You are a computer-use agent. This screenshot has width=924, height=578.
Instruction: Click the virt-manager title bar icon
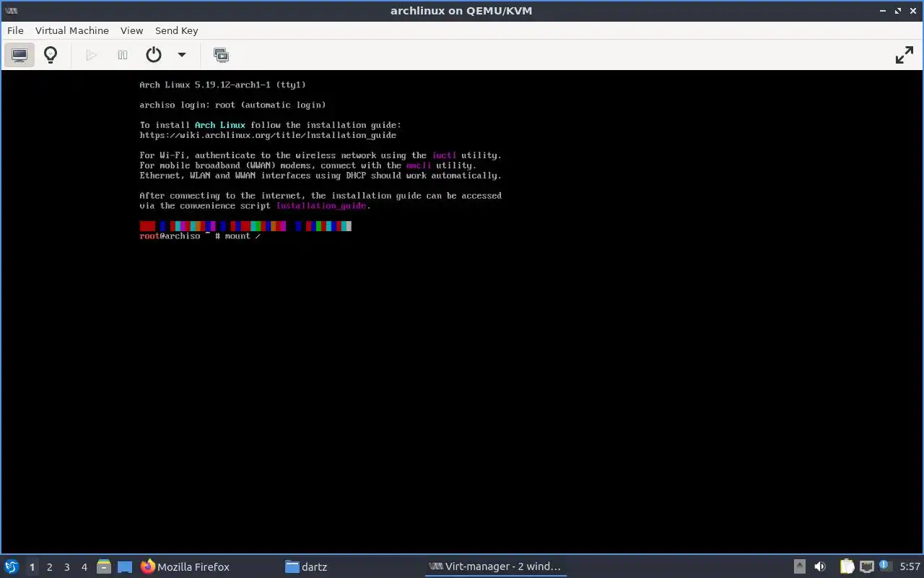pyautogui.click(x=11, y=11)
